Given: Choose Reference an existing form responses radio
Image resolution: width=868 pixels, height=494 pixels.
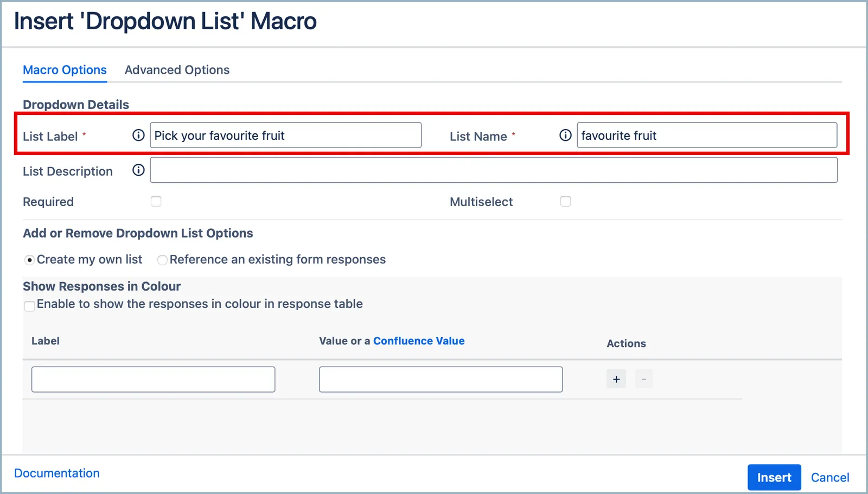Looking at the screenshot, I should click(162, 260).
